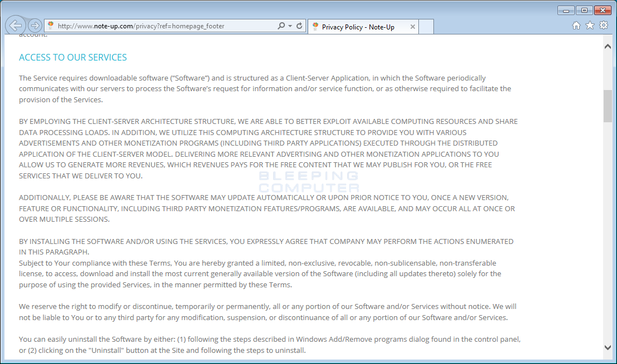
Task: Open Favorites with the star icon
Action: click(x=590, y=26)
